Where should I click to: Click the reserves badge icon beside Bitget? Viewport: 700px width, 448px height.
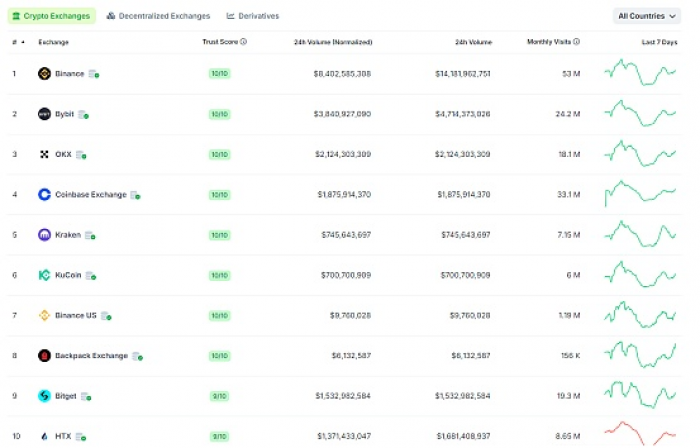86,397
